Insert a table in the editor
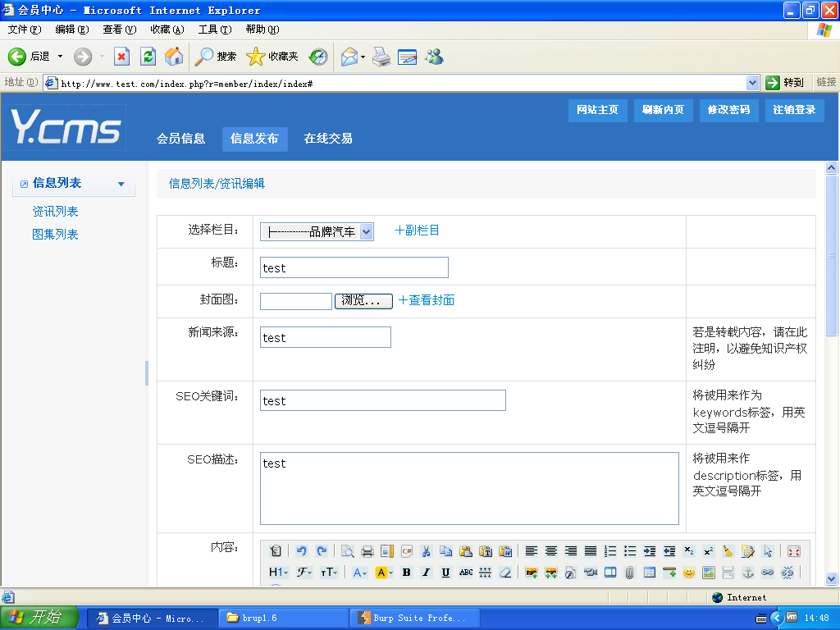Image resolution: width=840 pixels, height=630 pixels. (x=650, y=572)
